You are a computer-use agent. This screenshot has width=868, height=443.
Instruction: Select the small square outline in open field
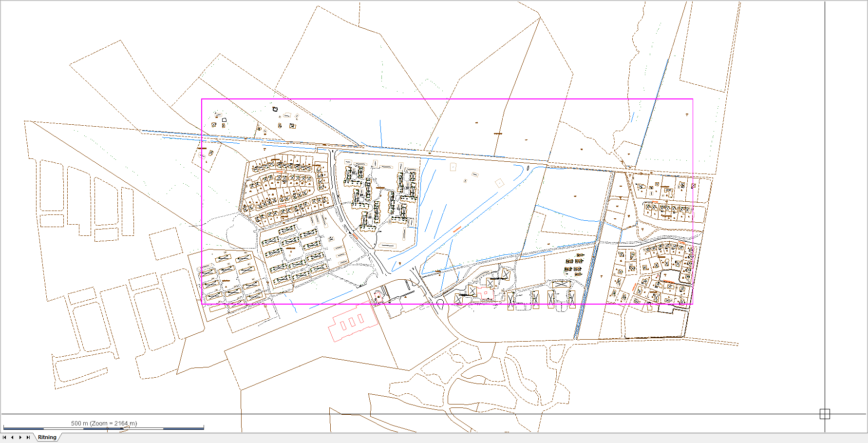453,167
